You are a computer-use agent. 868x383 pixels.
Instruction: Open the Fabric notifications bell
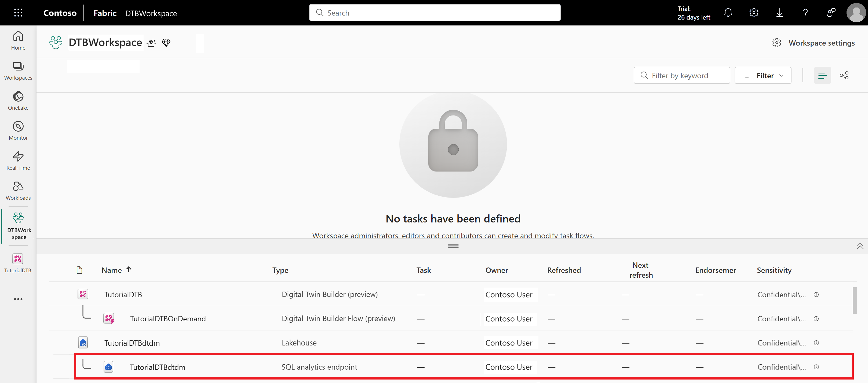point(728,12)
